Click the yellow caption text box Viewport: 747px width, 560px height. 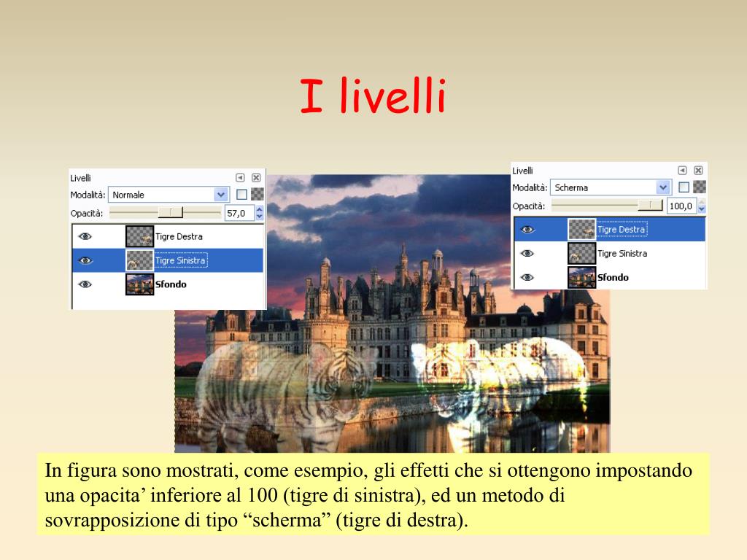pos(373,494)
